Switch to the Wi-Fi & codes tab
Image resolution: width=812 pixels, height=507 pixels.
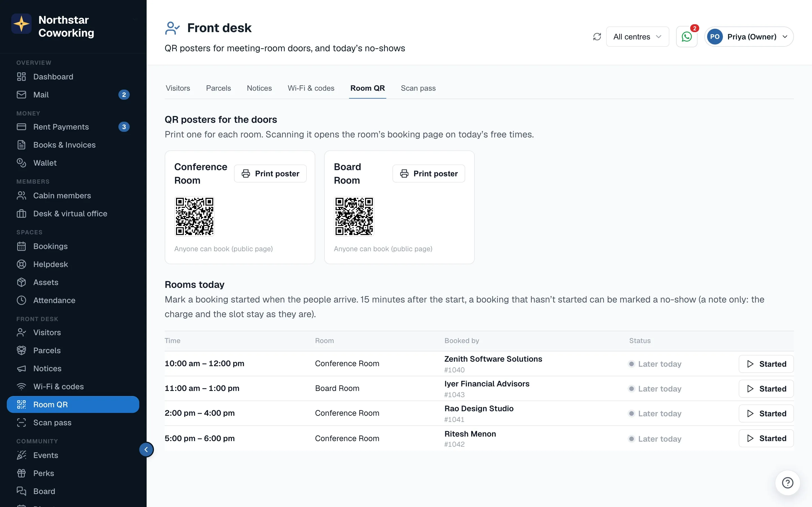pyautogui.click(x=311, y=88)
